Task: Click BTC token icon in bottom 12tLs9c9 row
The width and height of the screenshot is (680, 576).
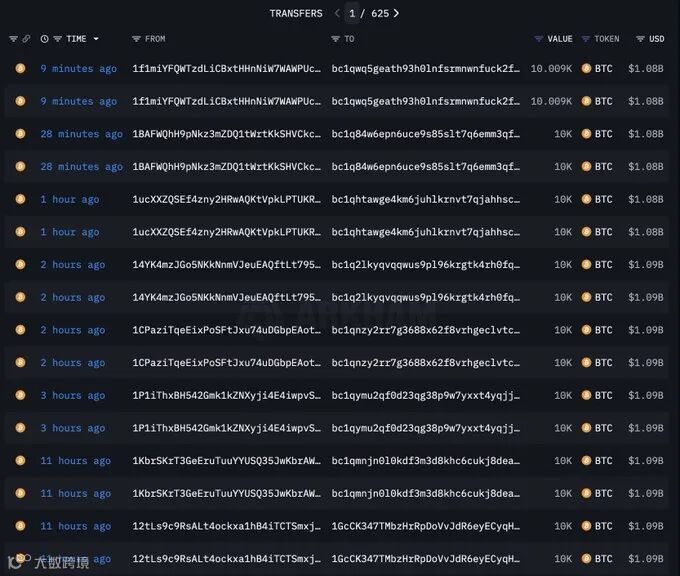Action: click(586, 558)
